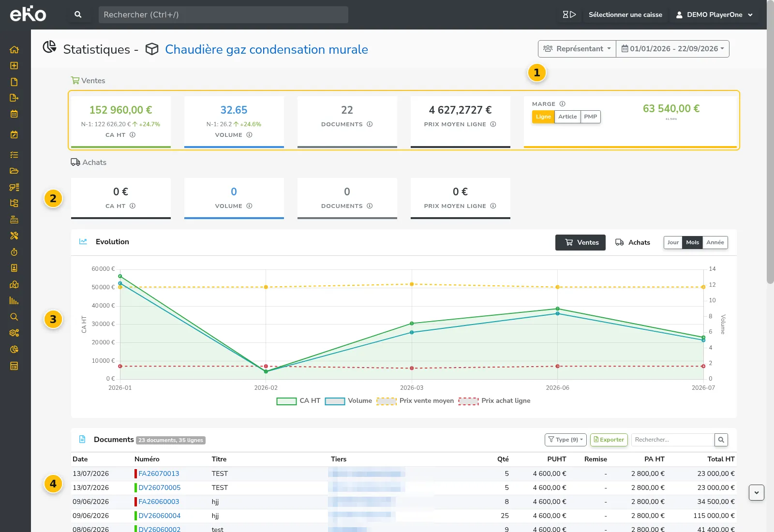Viewport: 774px width, 532px height.
Task: Click the document export arrow sidebar icon
Action: [14, 98]
